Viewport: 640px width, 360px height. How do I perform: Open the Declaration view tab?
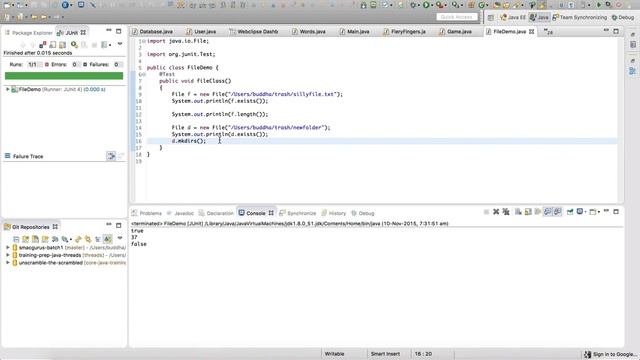tap(216, 213)
